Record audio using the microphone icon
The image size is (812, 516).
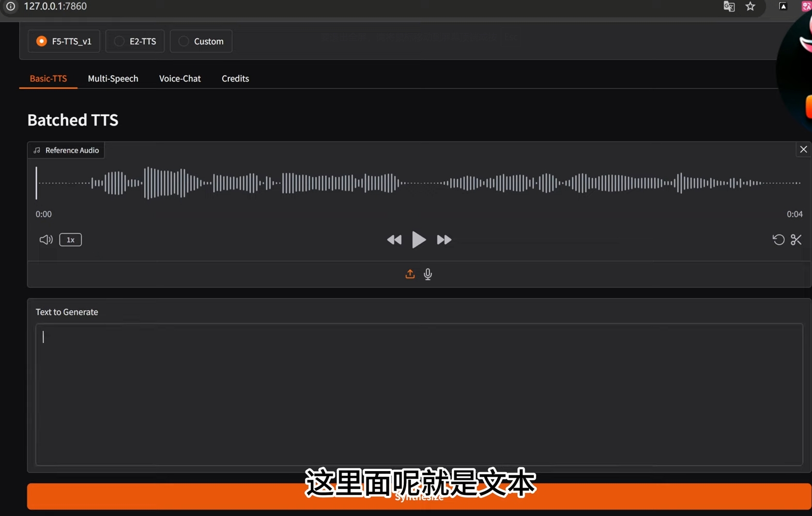click(428, 274)
